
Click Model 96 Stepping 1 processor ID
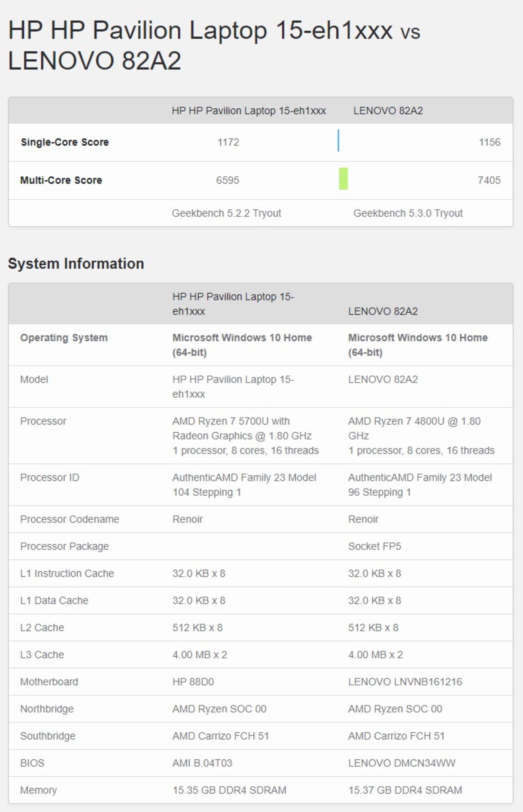pyautogui.click(x=420, y=485)
